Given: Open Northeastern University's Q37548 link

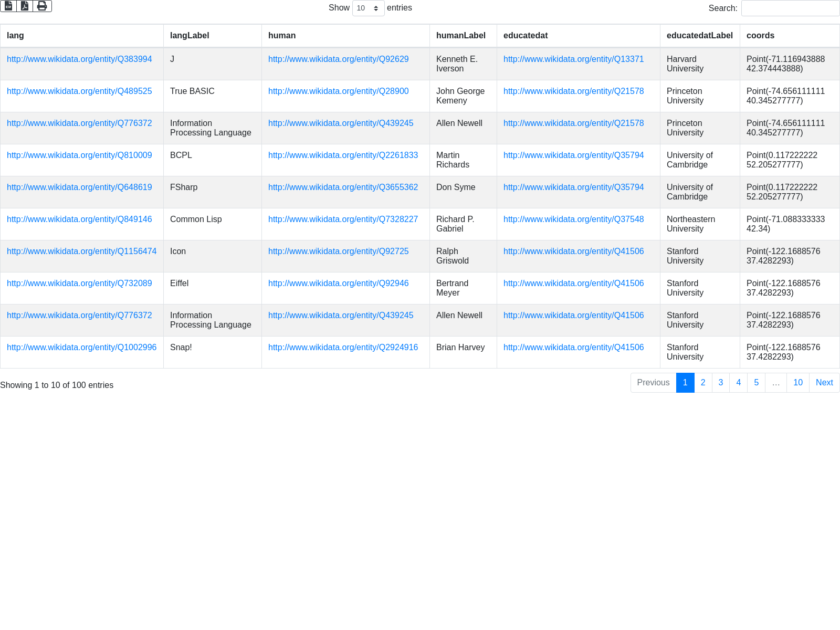Looking at the screenshot, I should tap(573, 219).
